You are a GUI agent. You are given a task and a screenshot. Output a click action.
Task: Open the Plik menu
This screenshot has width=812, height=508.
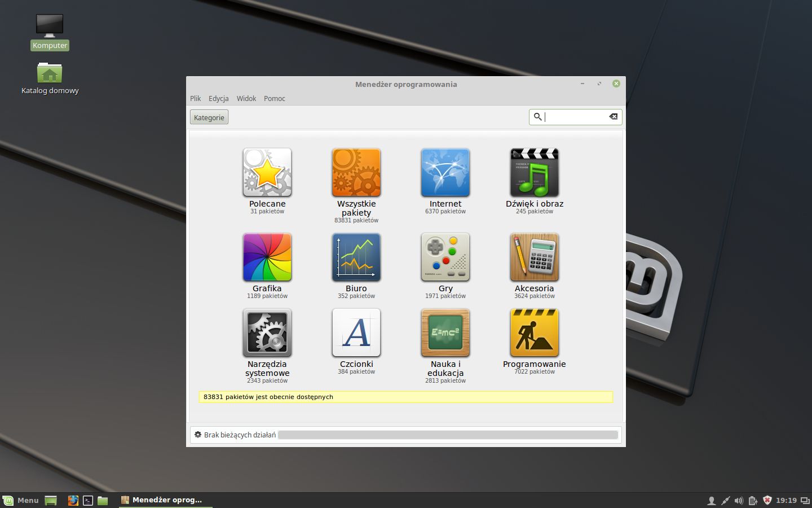point(196,98)
